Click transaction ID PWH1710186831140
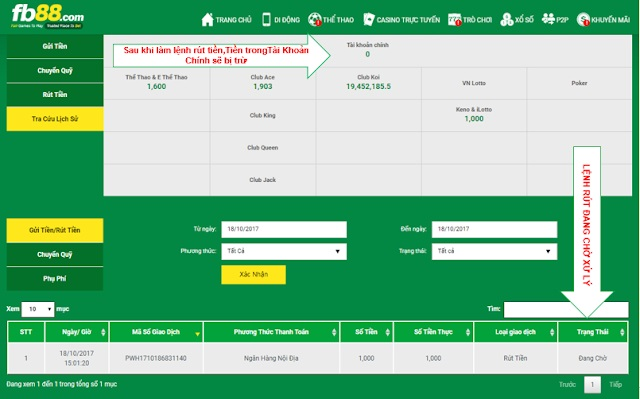Viewport: 640px width, 399px height. pos(156,358)
